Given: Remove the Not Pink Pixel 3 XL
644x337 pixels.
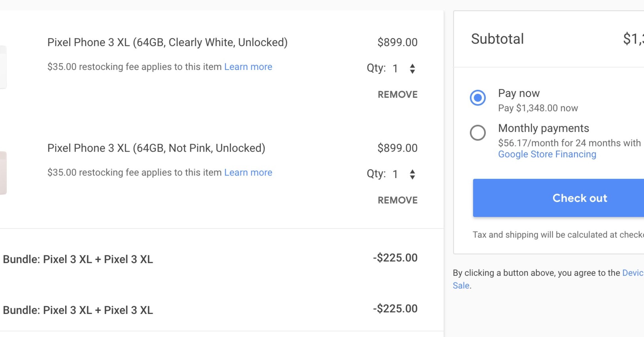Looking at the screenshot, I should click(397, 200).
